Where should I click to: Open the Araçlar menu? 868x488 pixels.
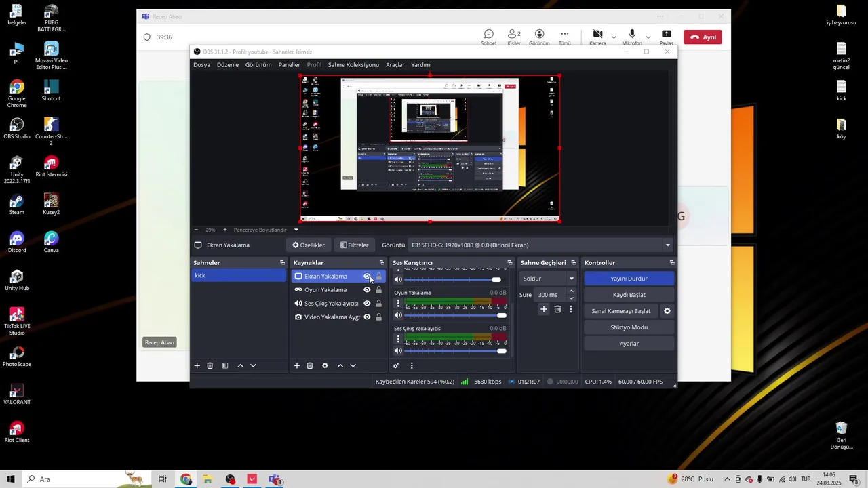395,65
